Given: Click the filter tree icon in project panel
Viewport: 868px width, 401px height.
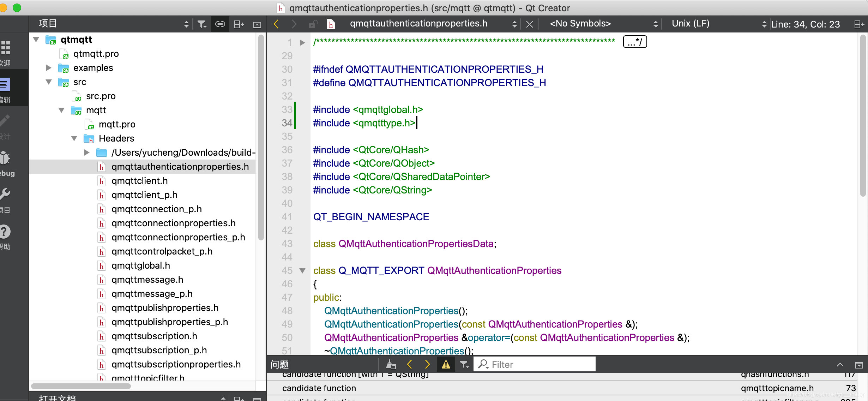Looking at the screenshot, I should point(201,24).
